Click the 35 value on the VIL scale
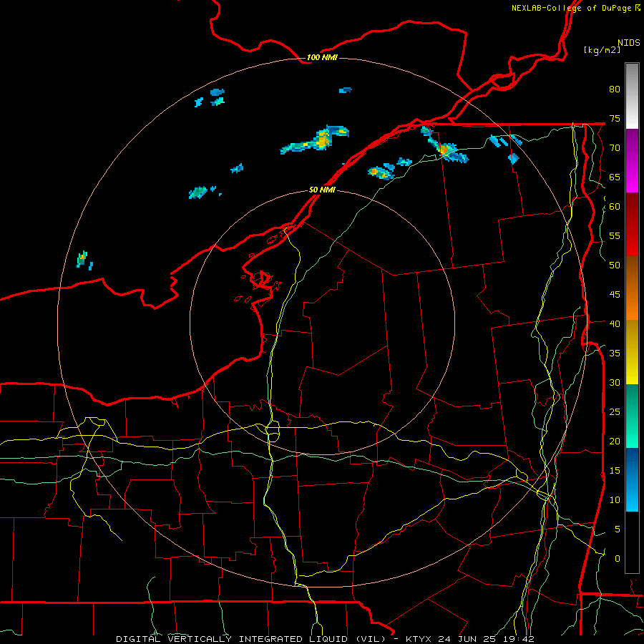The image size is (644, 644). click(615, 353)
